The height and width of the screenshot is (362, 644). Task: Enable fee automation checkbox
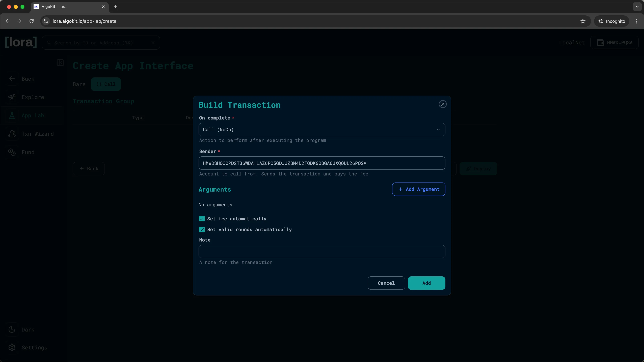pyautogui.click(x=202, y=218)
